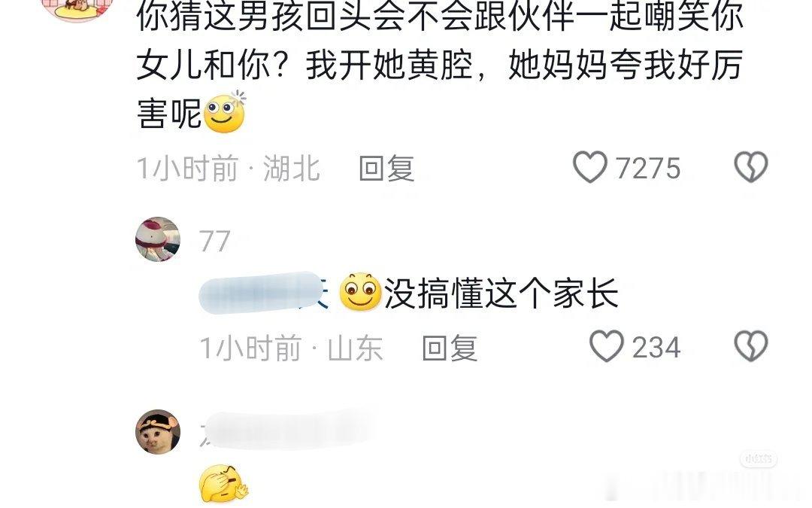
Task: Tap the wide-eyed emoji after 害呢
Action: (225, 112)
